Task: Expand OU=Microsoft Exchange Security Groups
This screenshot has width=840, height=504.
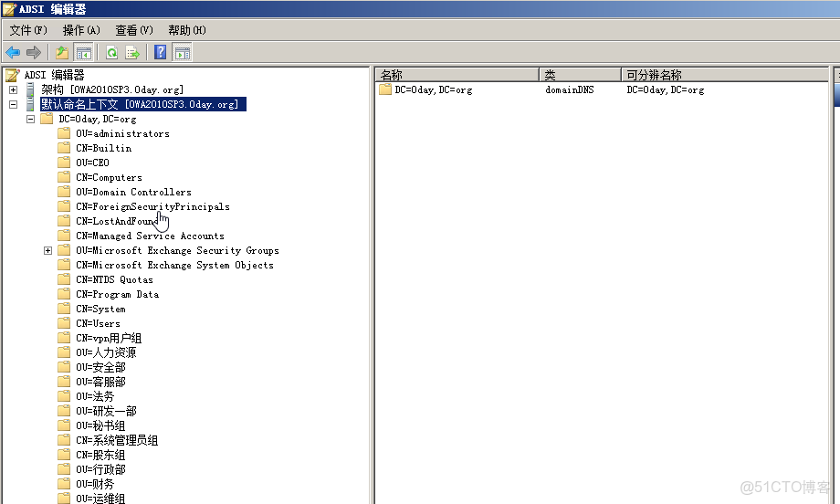Action: pos(47,251)
